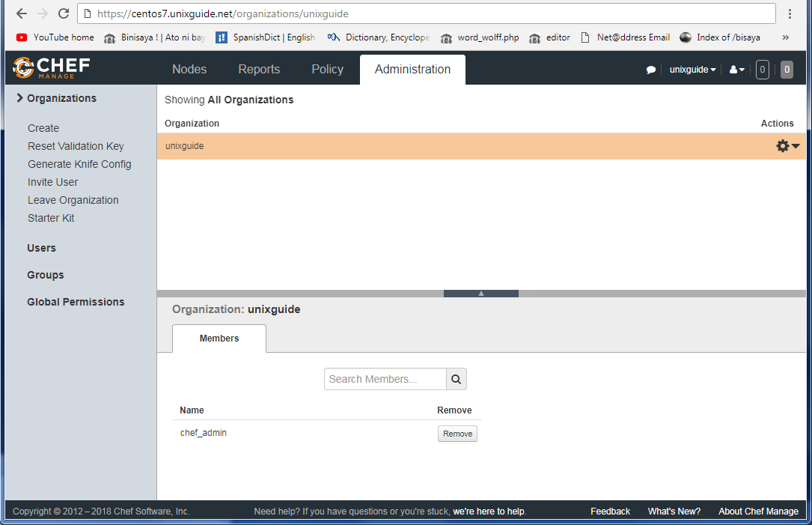Show more bookmarks with double chevron
The image size is (812, 525).
pyautogui.click(x=786, y=37)
